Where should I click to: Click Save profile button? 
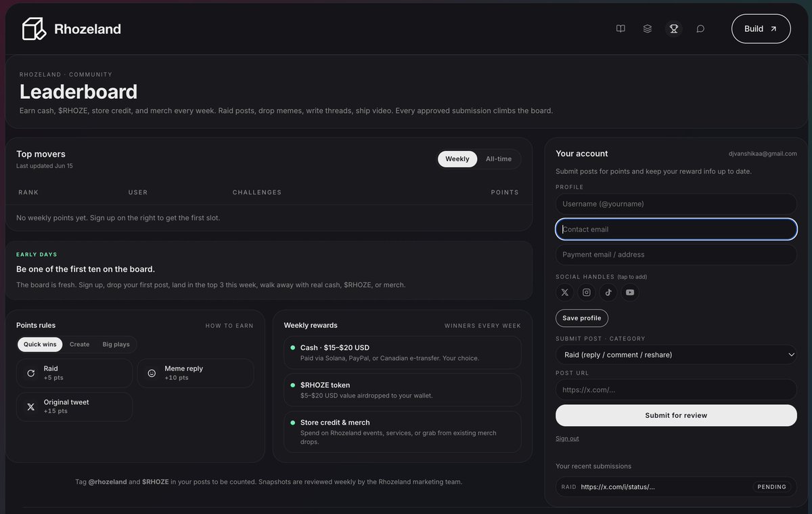582,318
